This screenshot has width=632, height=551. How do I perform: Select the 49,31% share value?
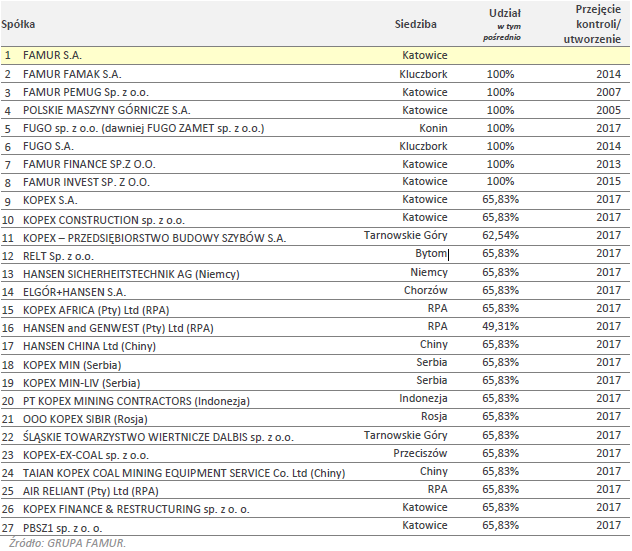tap(501, 326)
